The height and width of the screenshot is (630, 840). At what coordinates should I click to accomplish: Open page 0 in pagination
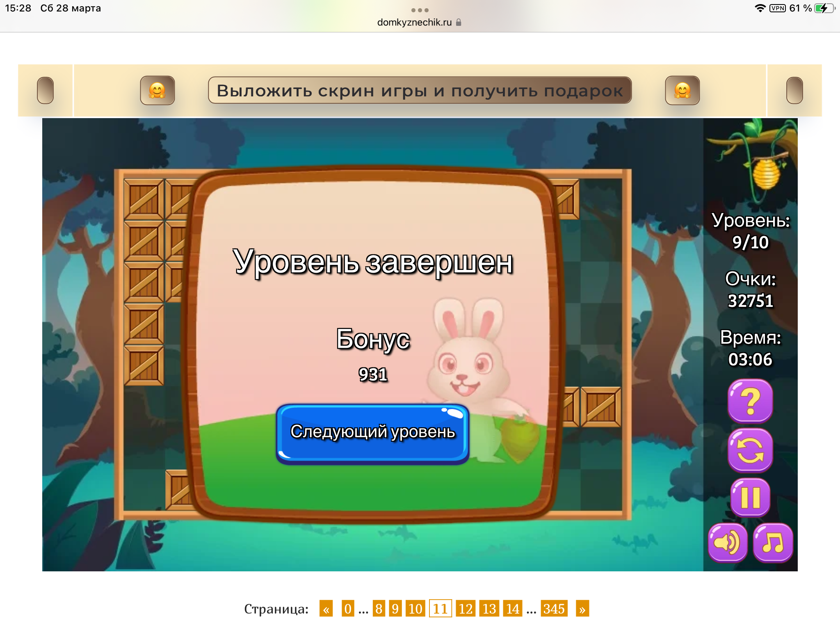(348, 609)
